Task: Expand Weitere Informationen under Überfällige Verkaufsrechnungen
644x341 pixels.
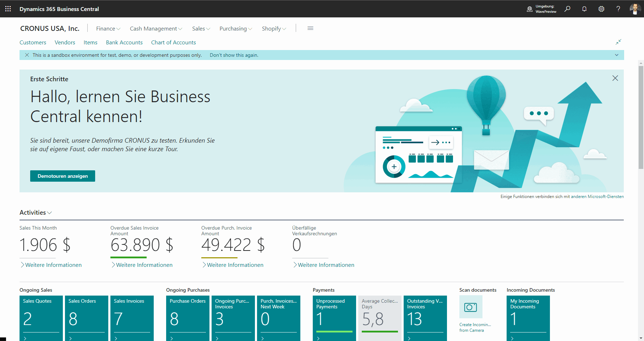Action: [323, 265]
